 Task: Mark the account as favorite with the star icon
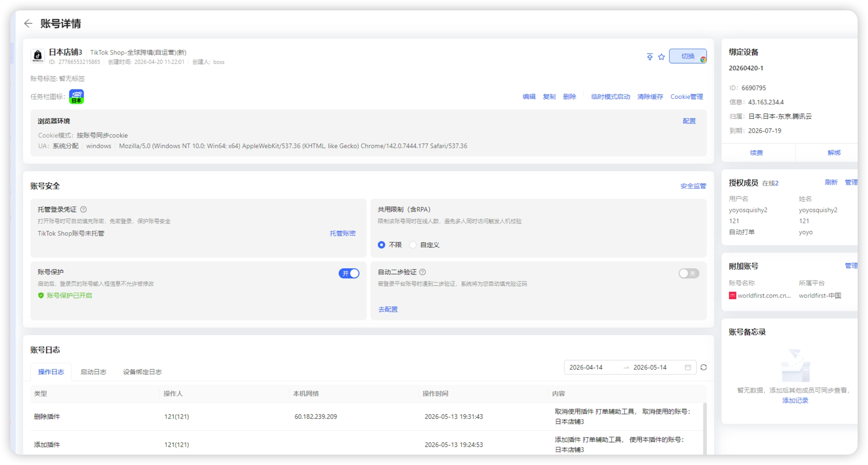(x=661, y=57)
